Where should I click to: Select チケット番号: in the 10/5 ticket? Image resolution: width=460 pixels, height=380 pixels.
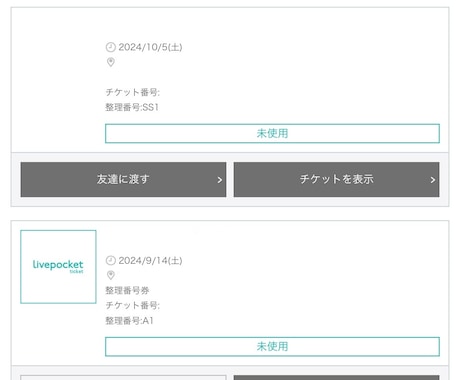[133, 92]
